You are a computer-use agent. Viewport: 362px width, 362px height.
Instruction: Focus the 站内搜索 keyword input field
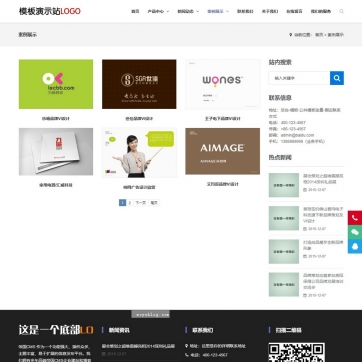coord(299,78)
